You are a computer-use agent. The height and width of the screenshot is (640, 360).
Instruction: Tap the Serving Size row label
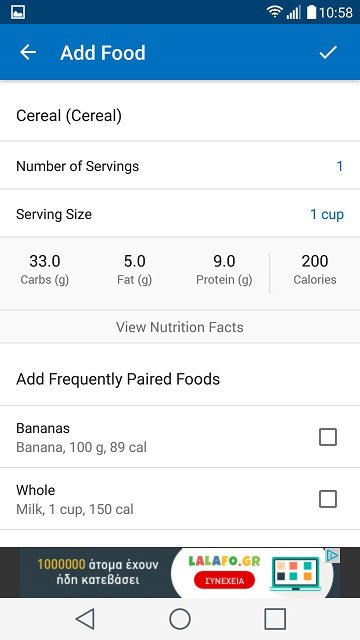tap(54, 214)
